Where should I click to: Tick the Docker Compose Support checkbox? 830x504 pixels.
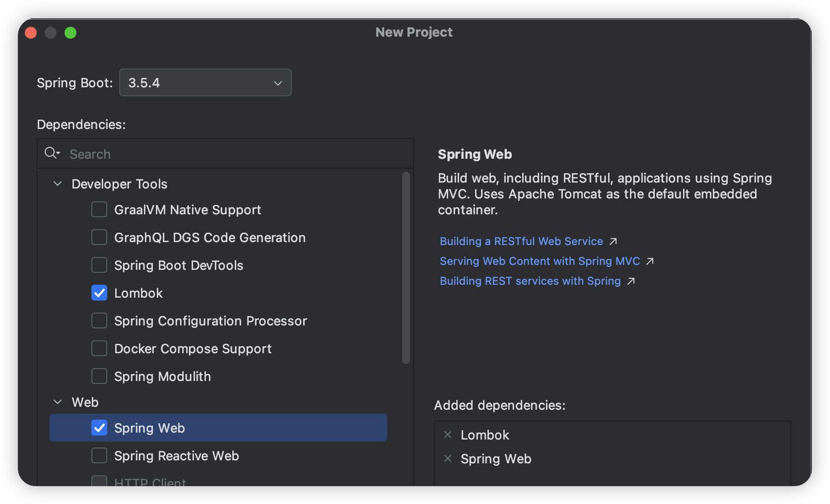(x=99, y=349)
